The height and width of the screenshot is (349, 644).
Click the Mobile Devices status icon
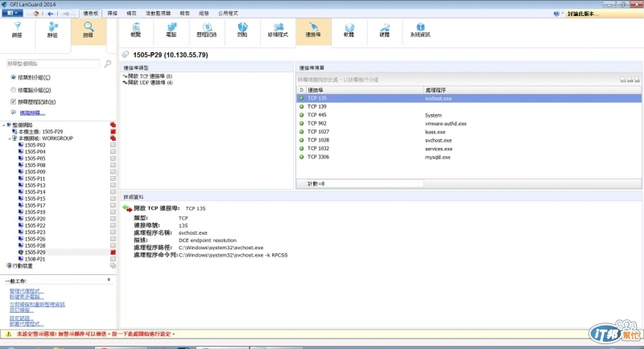(x=113, y=265)
